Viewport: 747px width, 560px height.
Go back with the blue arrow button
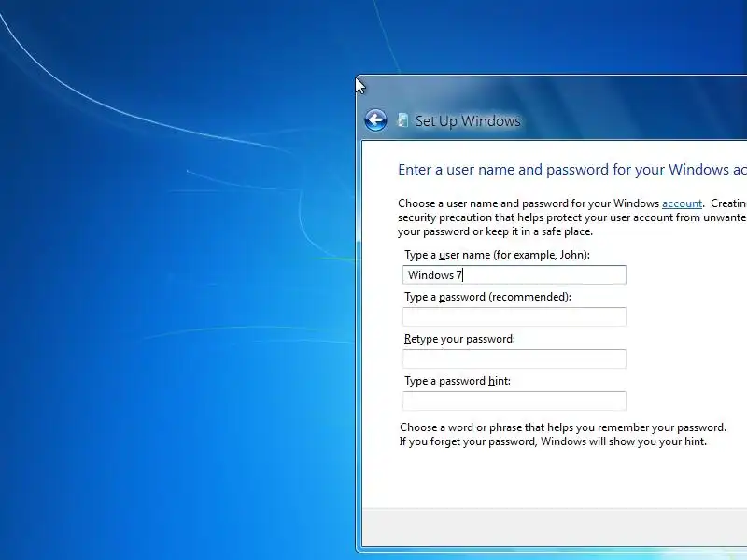coord(375,120)
